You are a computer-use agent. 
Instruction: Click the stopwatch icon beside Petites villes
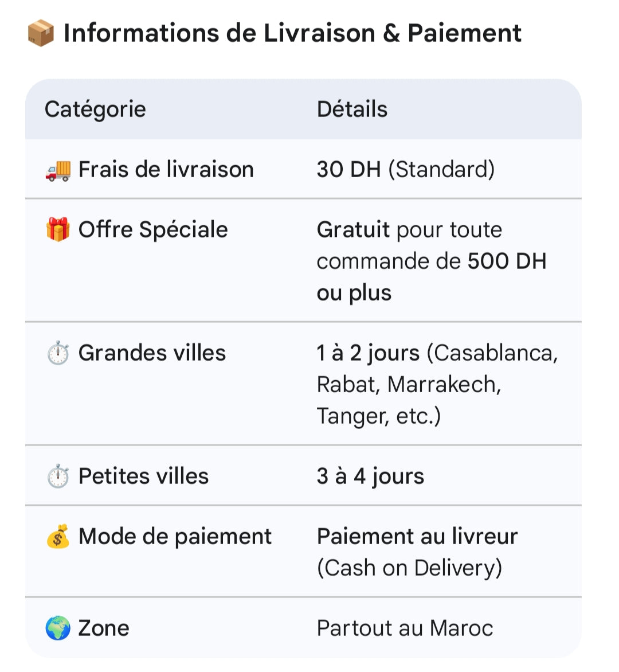click(58, 476)
